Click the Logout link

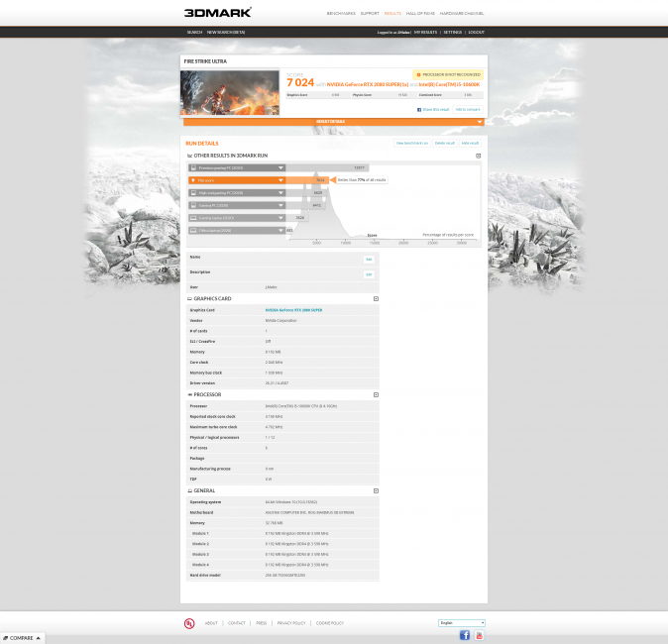pos(477,33)
